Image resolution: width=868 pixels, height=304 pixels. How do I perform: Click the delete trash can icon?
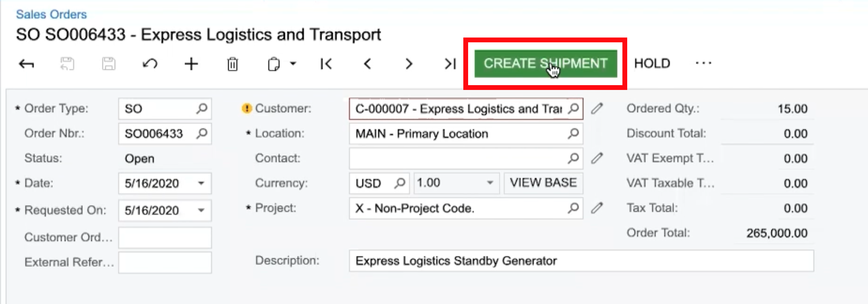[x=233, y=63]
